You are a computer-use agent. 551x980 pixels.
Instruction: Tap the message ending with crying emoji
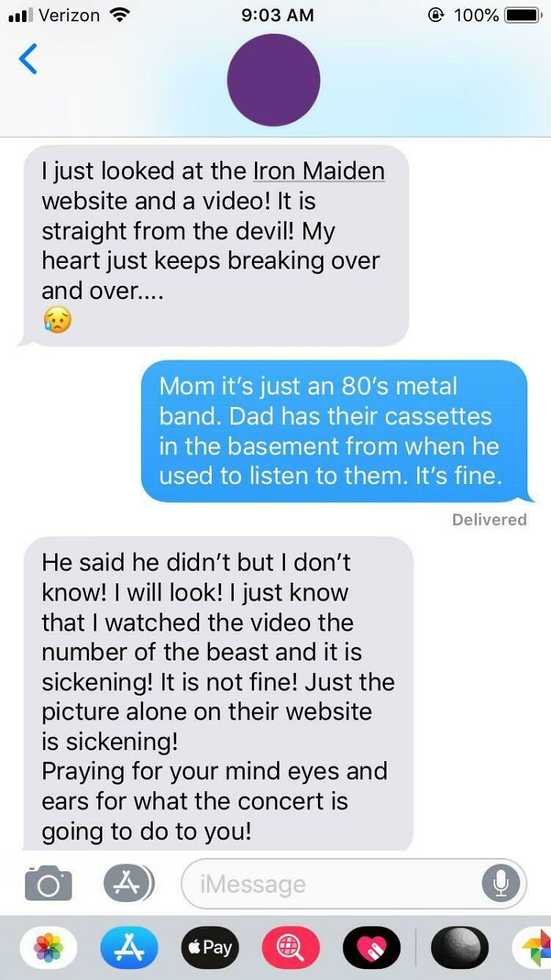214,246
